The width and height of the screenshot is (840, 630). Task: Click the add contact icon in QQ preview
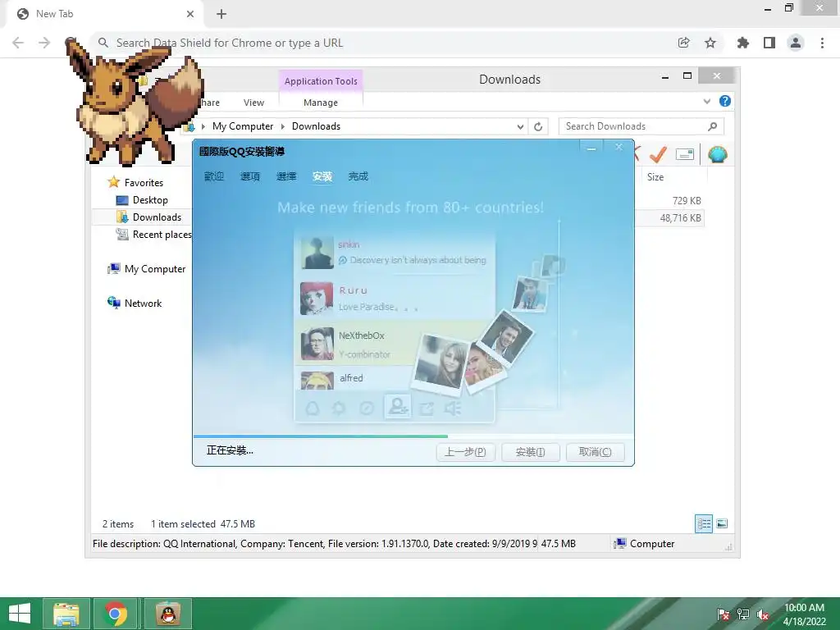[x=398, y=407]
